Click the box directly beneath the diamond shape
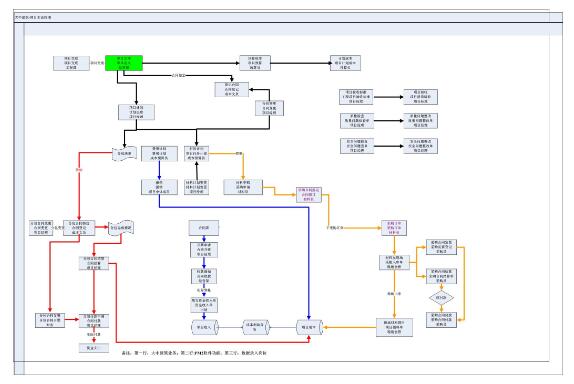This screenshot has width=574, height=384. coord(441,320)
